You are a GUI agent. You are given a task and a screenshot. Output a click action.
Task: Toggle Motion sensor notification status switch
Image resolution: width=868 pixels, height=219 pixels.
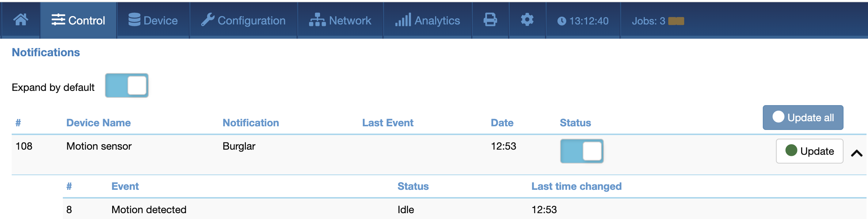(x=582, y=151)
